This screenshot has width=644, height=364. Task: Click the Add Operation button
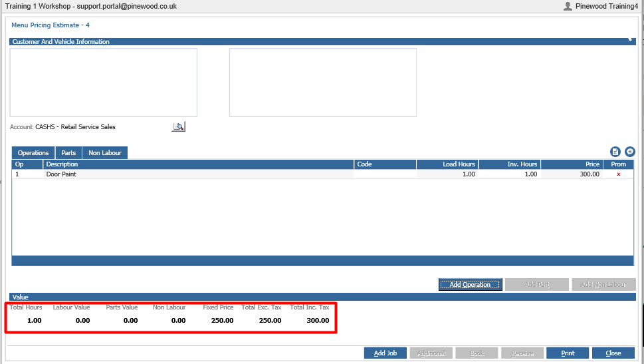[471, 284]
